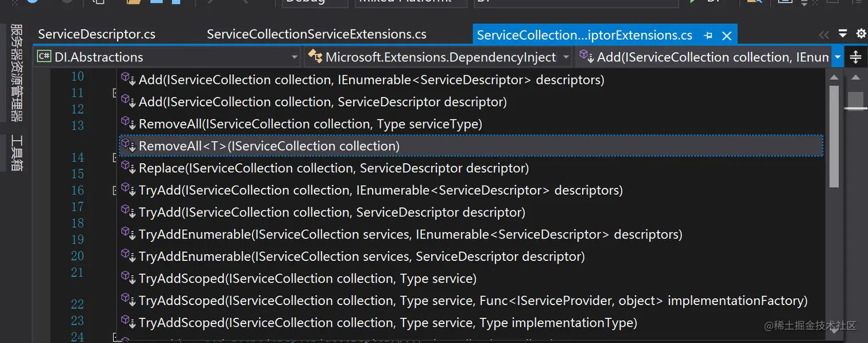868x343 pixels.
Task: Toggle the outlining expander at line 11
Action: [x=115, y=93]
